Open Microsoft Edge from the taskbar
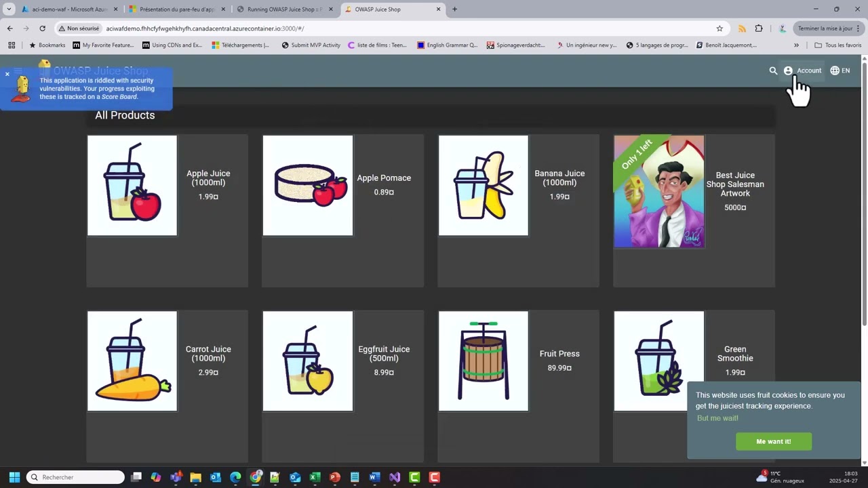The height and width of the screenshot is (488, 868). [235, 477]
